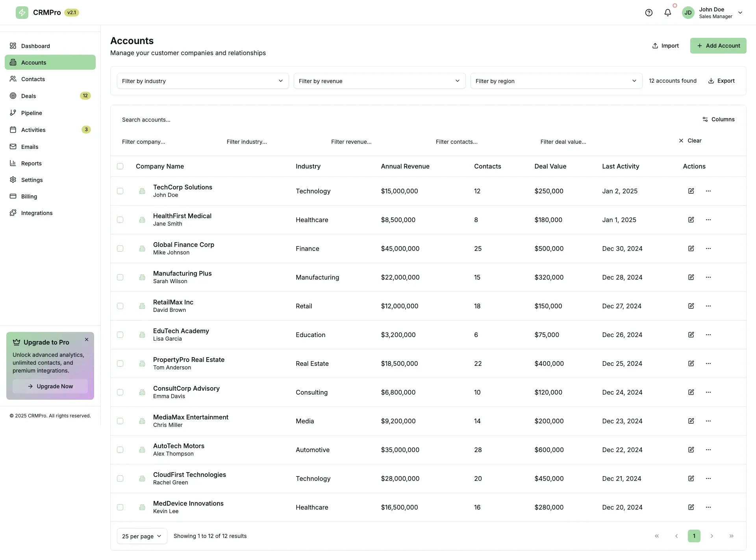Open the Emails section
This screenshot has width=756, height=560.
30,146
